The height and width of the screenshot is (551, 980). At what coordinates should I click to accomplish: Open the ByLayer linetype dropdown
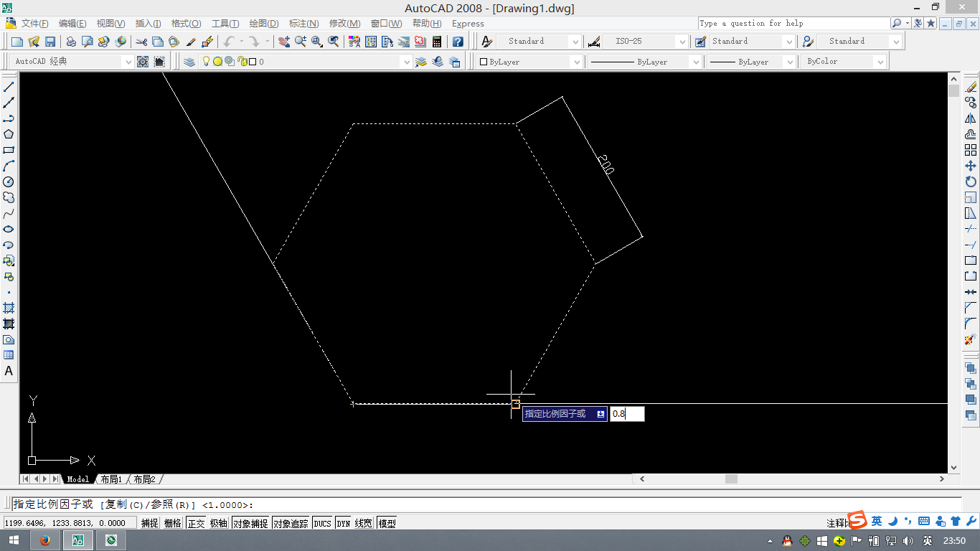click(695, 62)
